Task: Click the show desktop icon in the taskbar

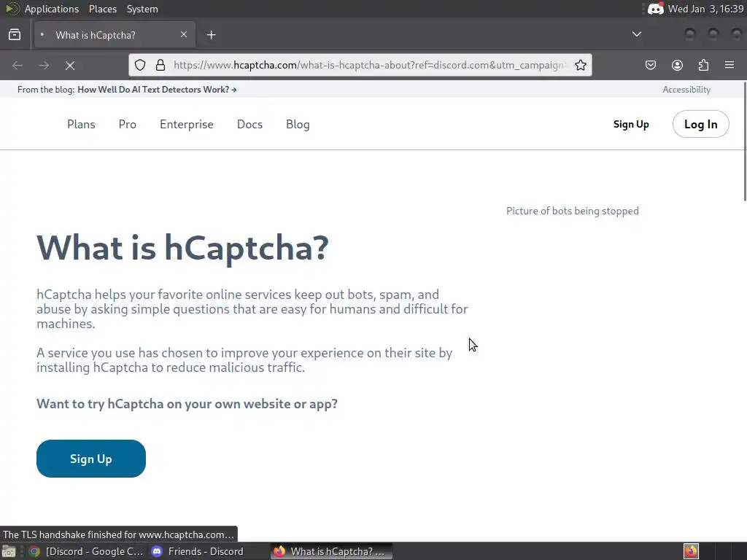Action: click(x=9, y=551)
